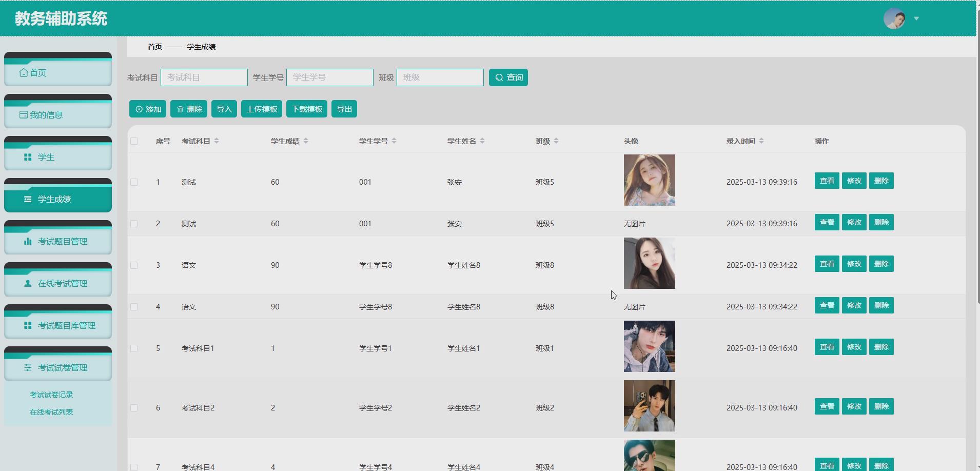The height and width of the screenshot is (471, 980).
Task: Click the plus icon in 添加 button
Action: (139, 109)
